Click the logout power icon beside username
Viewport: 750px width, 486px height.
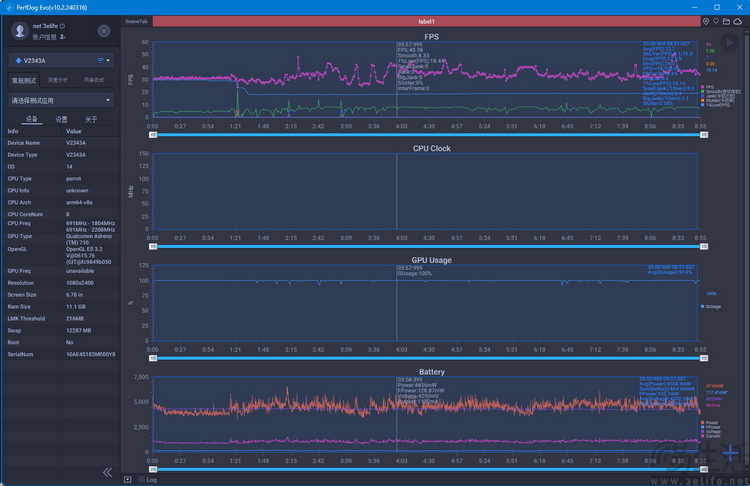tap(62, 26)
